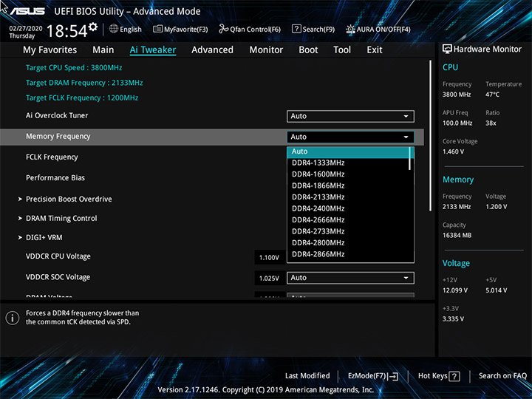Viewport: 532px width, 399px height.
Task: Open the Exit tab
Action: (374, 50)
